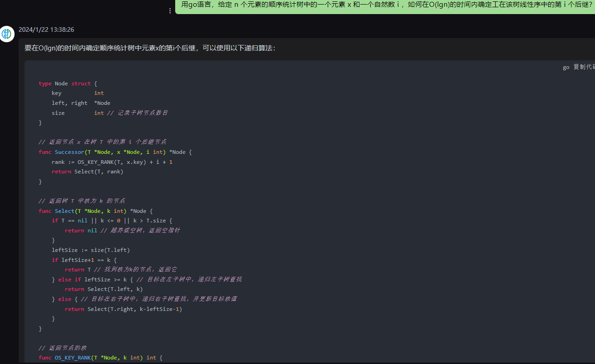
Task: Click the assistant avatar icon
Action: point(7,34)
